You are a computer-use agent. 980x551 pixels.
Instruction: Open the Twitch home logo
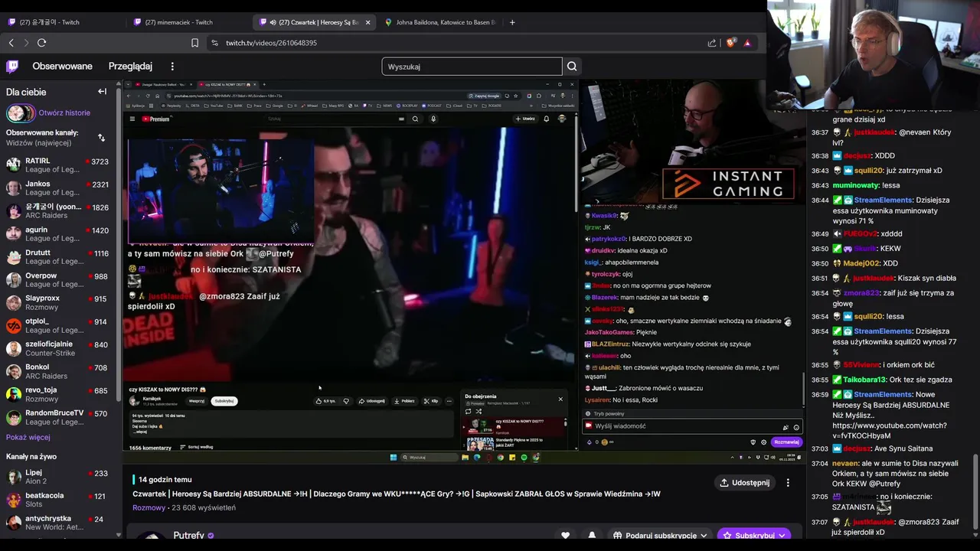point(12,67)
